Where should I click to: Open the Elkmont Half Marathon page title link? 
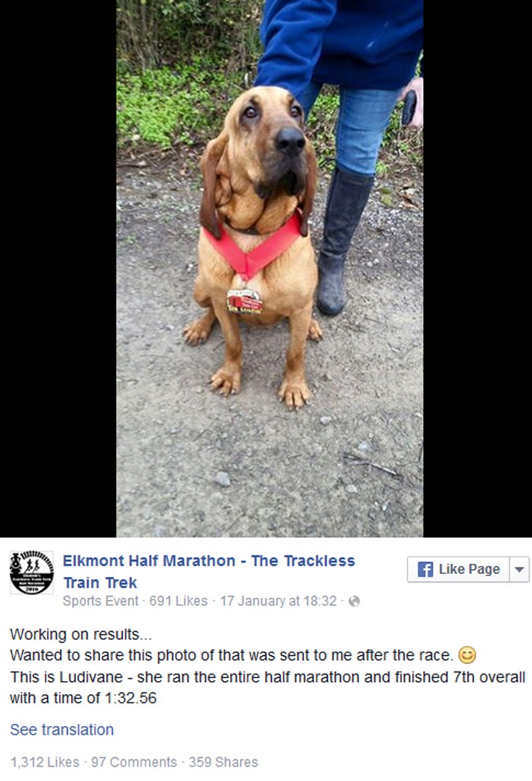coord(208,571)
